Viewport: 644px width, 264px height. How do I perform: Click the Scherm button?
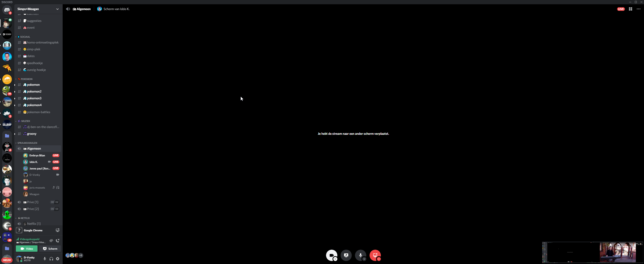(50, 249)
